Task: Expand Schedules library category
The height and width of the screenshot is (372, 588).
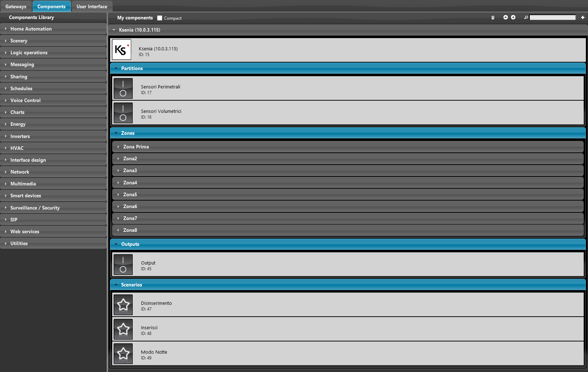Action: [53, 88]
